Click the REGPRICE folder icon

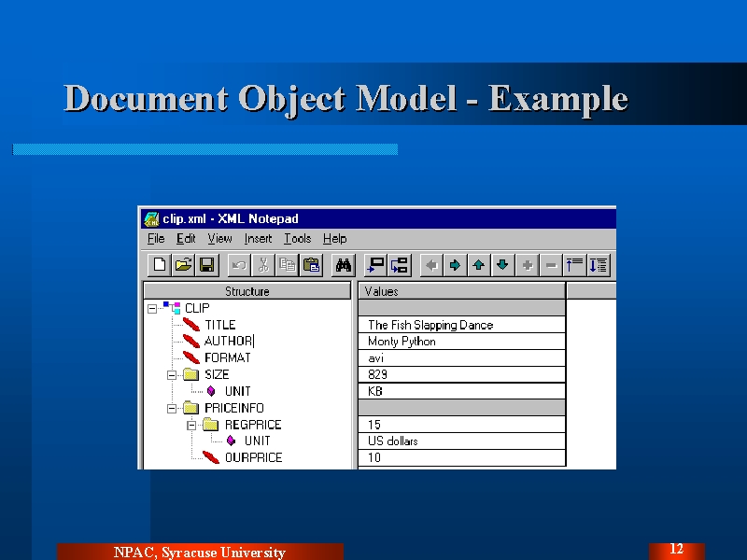211,425
